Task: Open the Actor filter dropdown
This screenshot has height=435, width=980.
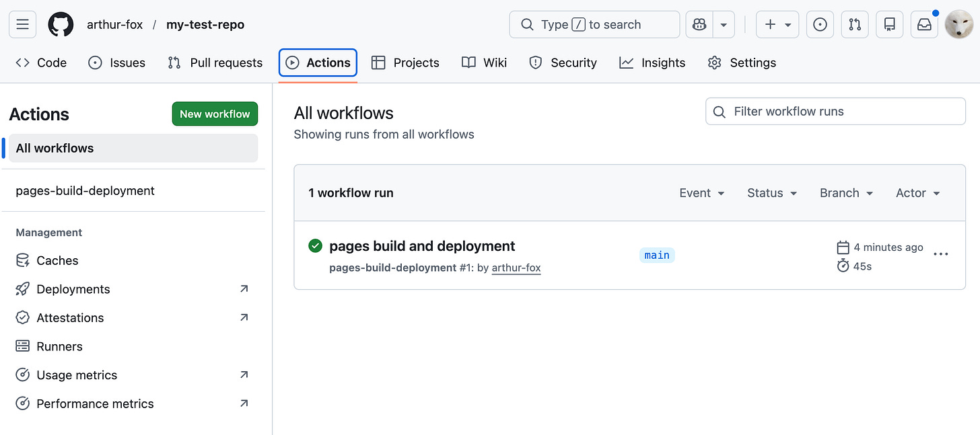Action: click(917, 193)
